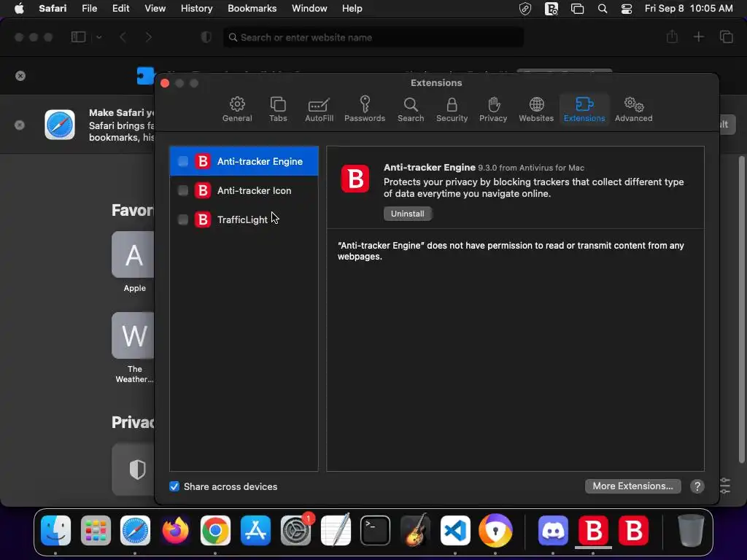
Task: Uncheck Share across devices
Action: pos(174,486)
